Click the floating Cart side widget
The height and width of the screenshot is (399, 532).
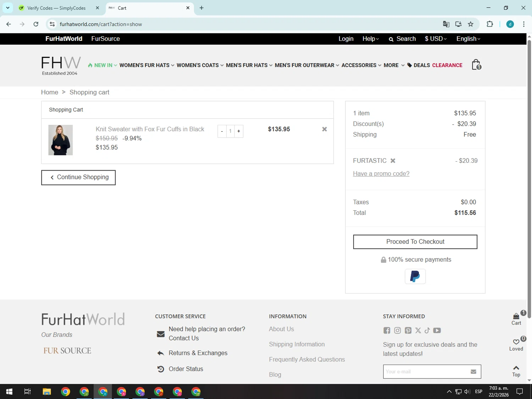516,318
